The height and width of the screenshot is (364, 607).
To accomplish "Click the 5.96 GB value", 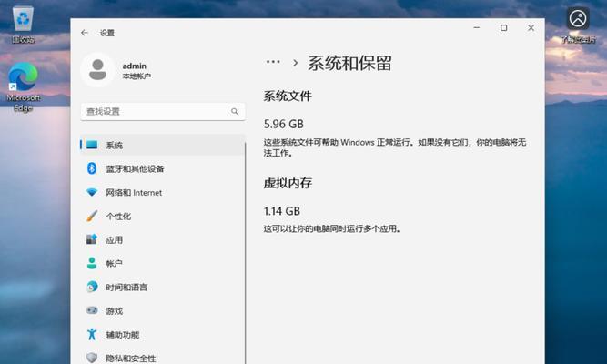I will (x=284, y=124).
